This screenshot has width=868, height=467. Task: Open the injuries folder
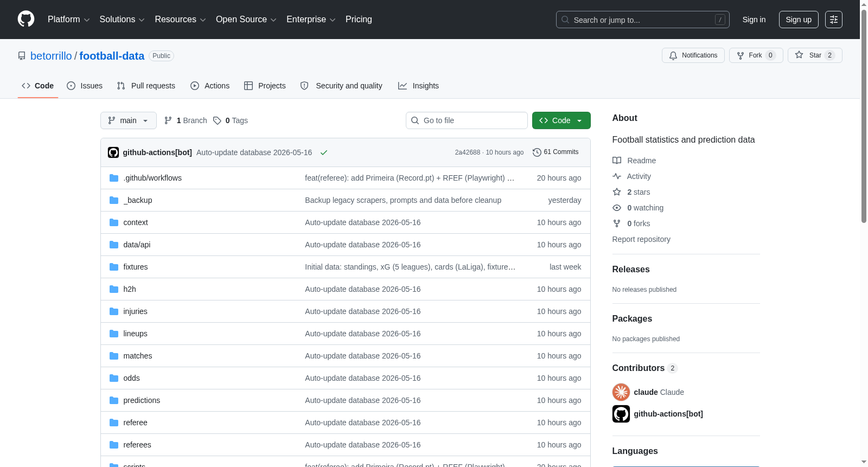tap(135, 311)
